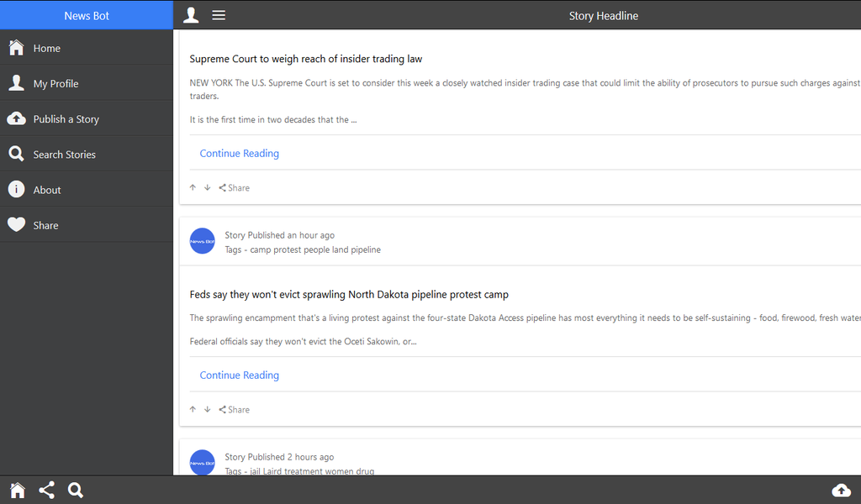This screenshot has width=861, height=504.
Task: Open the hamburger menu next to the avatar
Action: [x=219, y=14]
